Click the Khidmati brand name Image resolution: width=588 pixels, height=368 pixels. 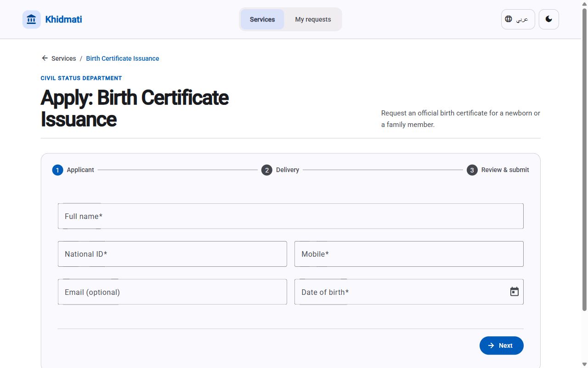(63, 19)
